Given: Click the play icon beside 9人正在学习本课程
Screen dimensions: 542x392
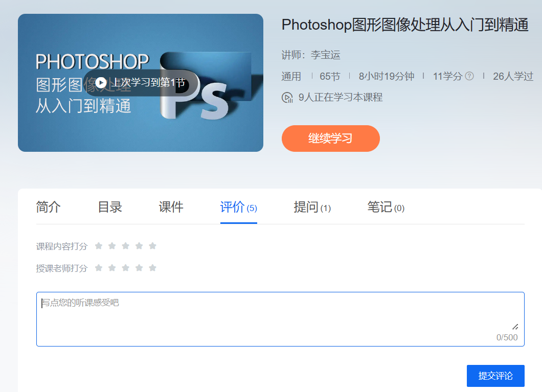Looking at the screenshot, I should point(287,98).
